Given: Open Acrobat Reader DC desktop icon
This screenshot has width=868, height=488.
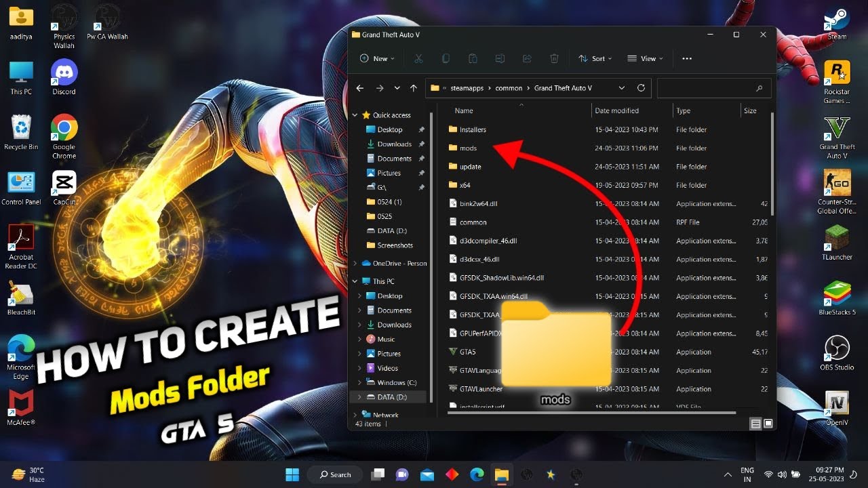Looking at the screenshot, I should tap(21, 247).
